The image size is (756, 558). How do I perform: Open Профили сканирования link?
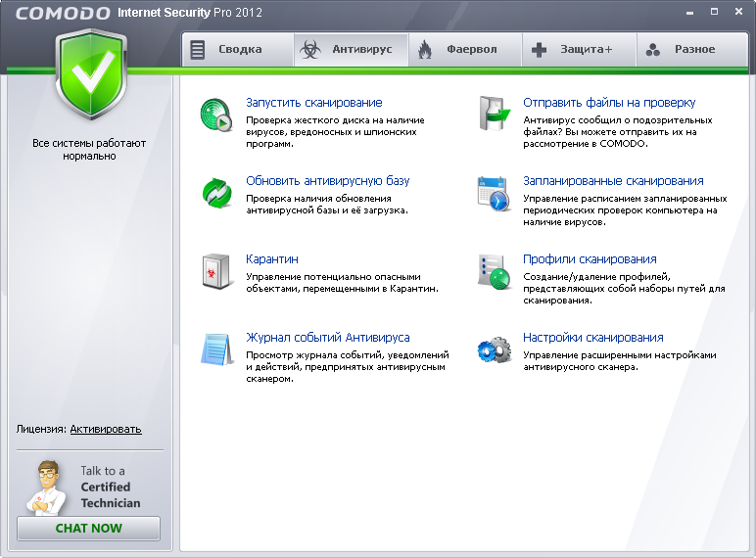(590, 259)
